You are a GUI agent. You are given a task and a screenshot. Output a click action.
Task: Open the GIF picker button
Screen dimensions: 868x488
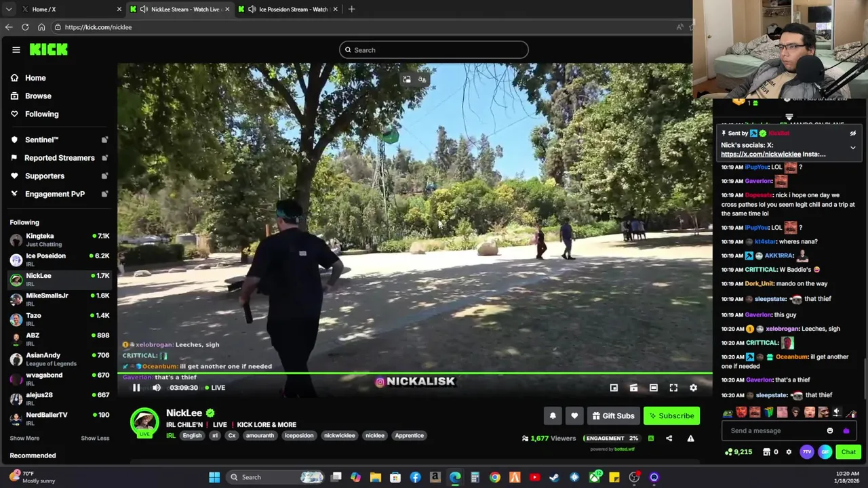click(825, 452)
